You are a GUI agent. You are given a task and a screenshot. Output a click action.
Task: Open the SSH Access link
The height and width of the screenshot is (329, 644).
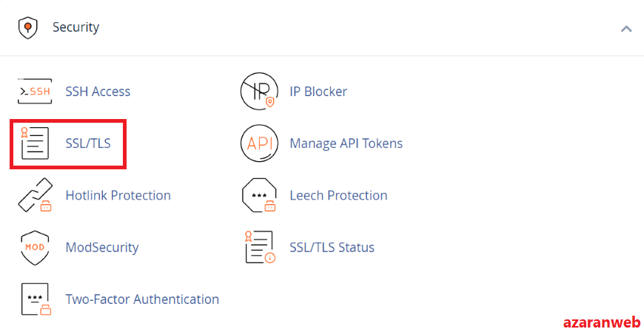click(x=98, y=91)
